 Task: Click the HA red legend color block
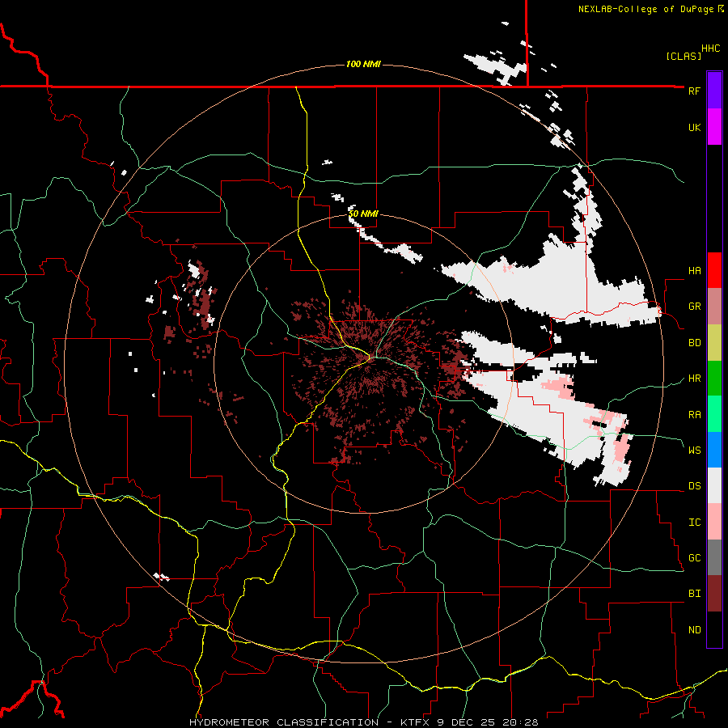tap(714, 270)
